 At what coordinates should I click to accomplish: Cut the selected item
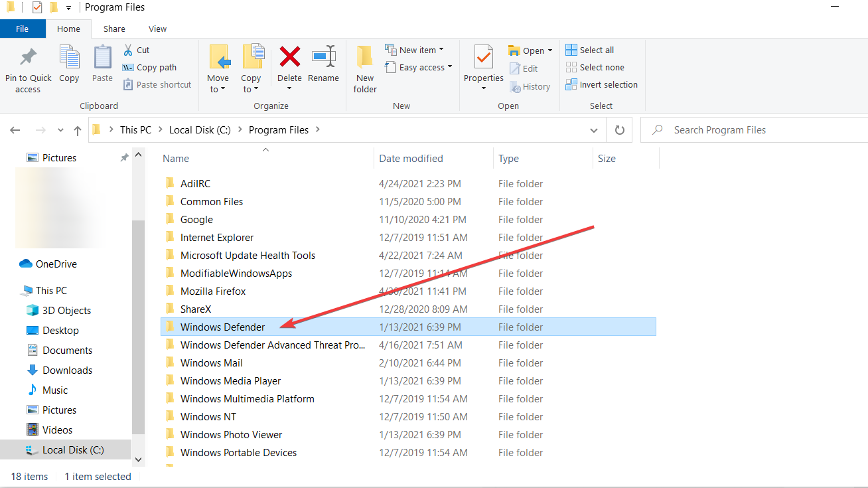click(x=137, y=50)
